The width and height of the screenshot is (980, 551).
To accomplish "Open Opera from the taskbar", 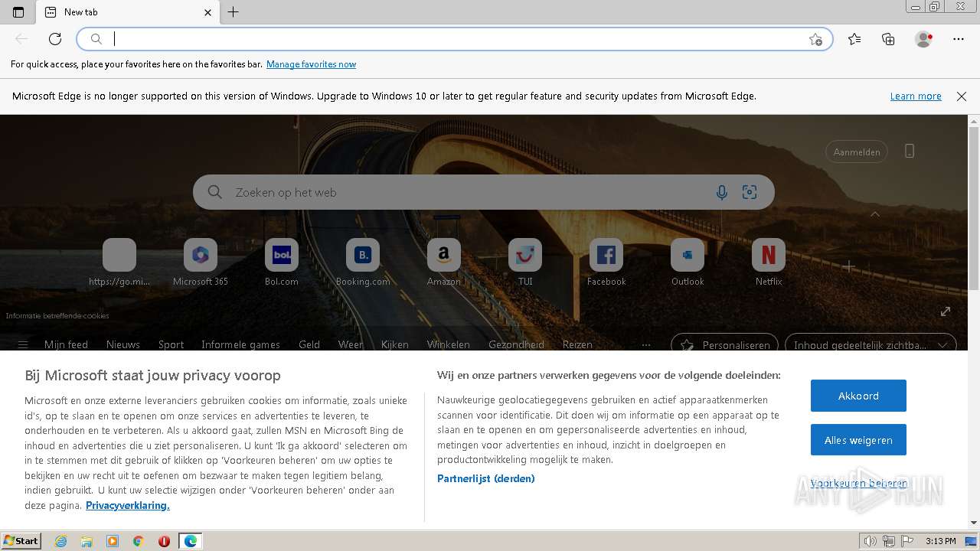I will click(164, 541).
